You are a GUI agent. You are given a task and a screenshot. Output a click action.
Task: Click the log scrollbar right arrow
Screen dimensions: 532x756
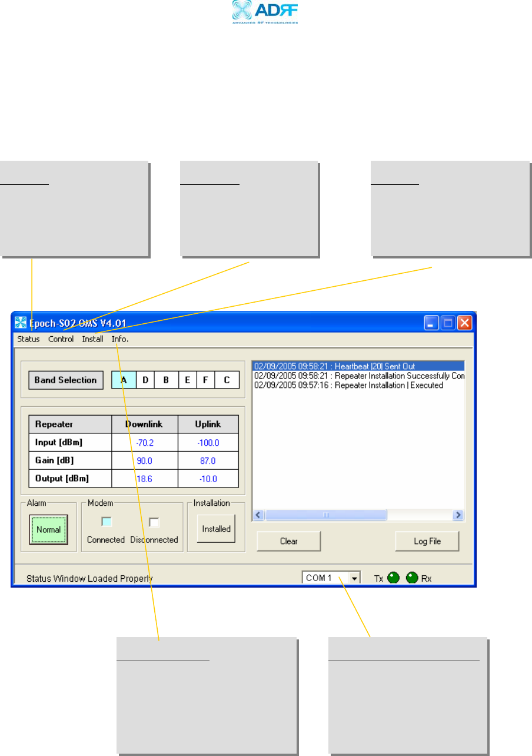point(458,515)
